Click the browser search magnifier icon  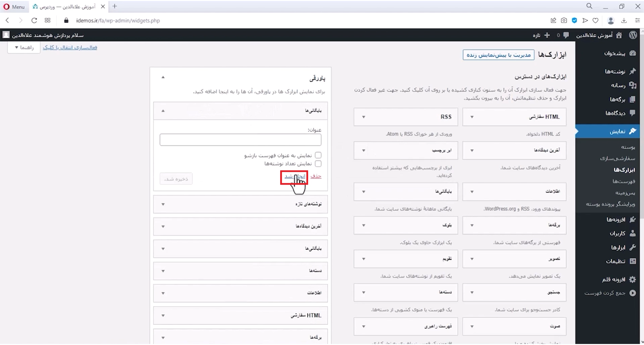tap(589, 6)
